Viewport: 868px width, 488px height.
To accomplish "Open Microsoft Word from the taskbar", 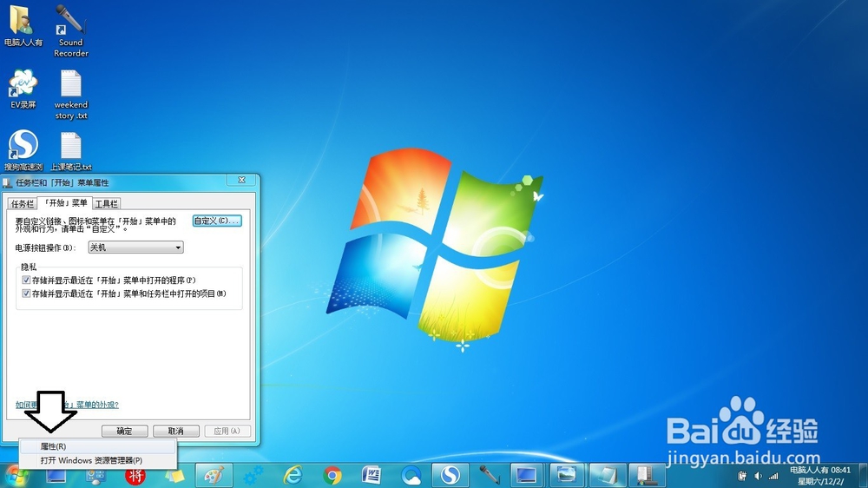I will [x=372, y=475].
